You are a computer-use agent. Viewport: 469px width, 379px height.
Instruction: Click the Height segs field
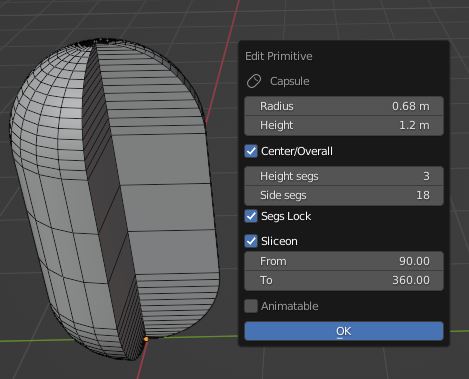(x=344, y=176)
